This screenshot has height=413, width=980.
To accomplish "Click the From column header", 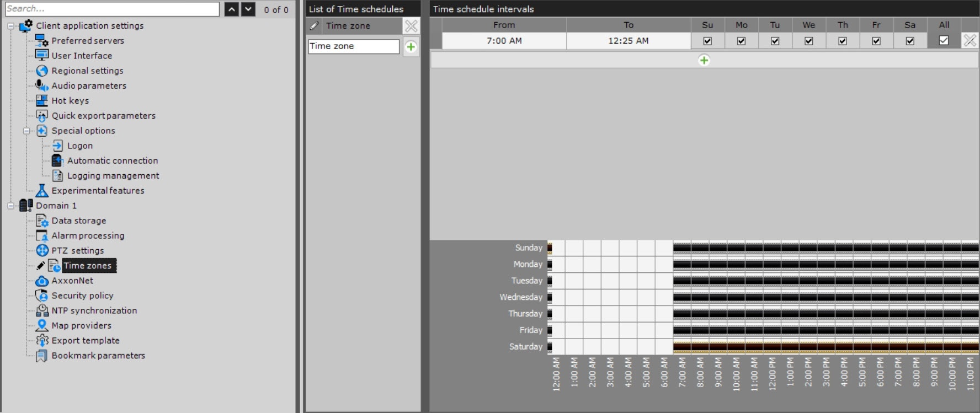I will point(504,25).
